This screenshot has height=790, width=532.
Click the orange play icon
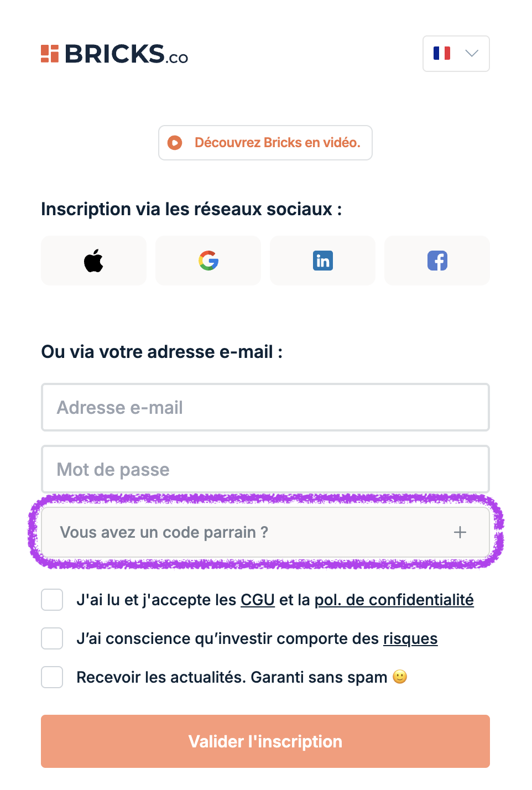point(175,143)
